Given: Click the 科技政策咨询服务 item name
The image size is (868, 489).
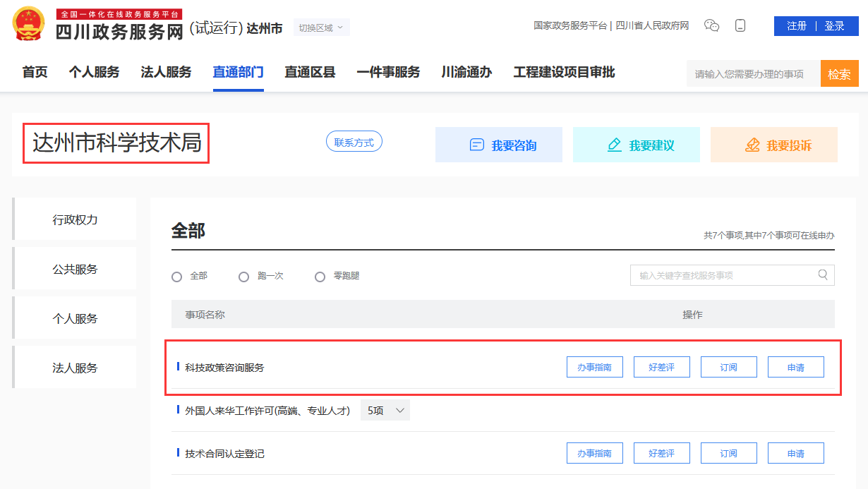Looking at the screenshot, I should (x=224, y=368).
